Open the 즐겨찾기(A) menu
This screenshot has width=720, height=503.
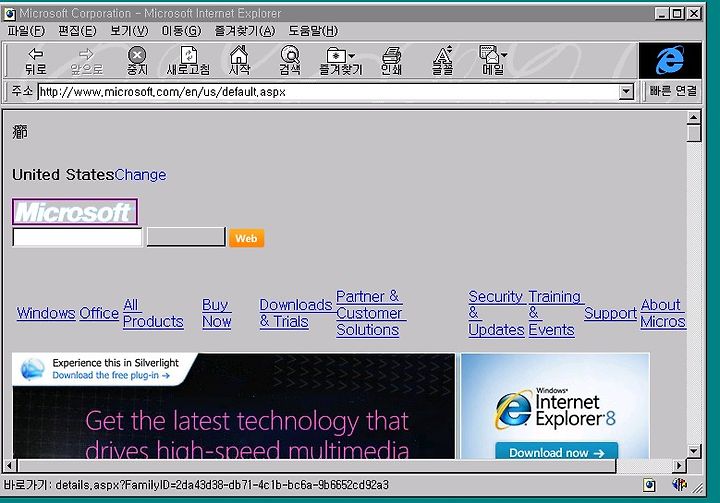(245, 31)
